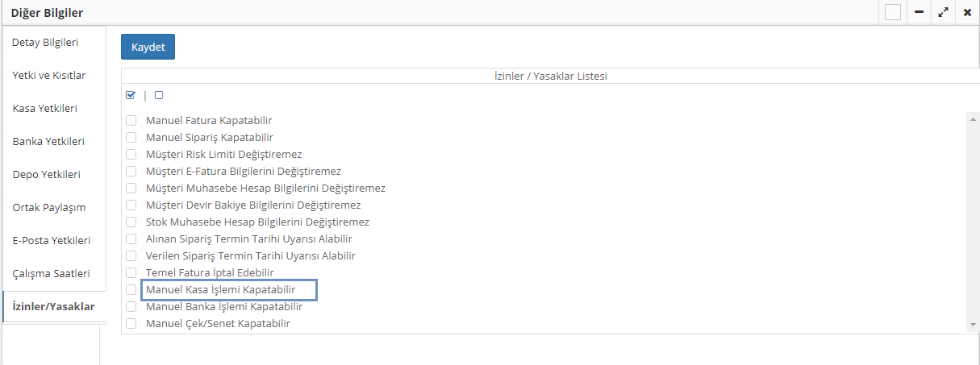This screenshot has height=365, width=980.
Task: Go to Depo Yetkileri tab
Action: (x=46, y=174)
